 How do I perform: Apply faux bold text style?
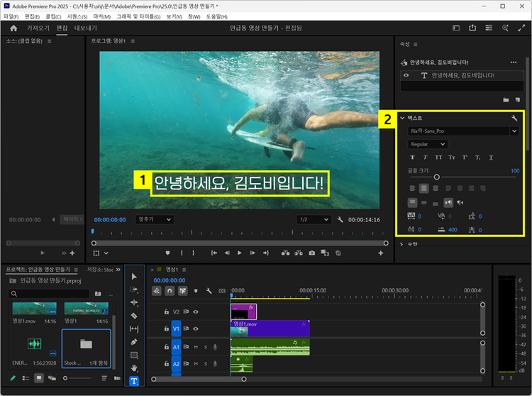pyautogui.click(x=413, y=157)
